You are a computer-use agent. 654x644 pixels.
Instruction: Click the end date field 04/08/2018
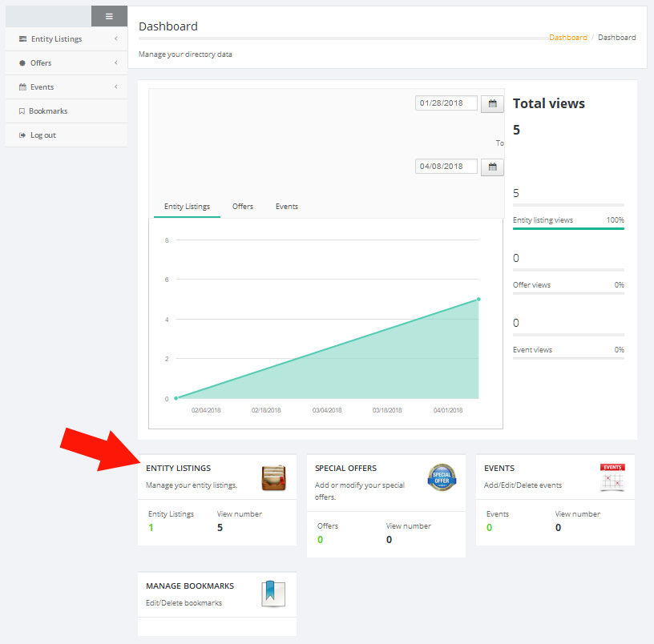446,167
